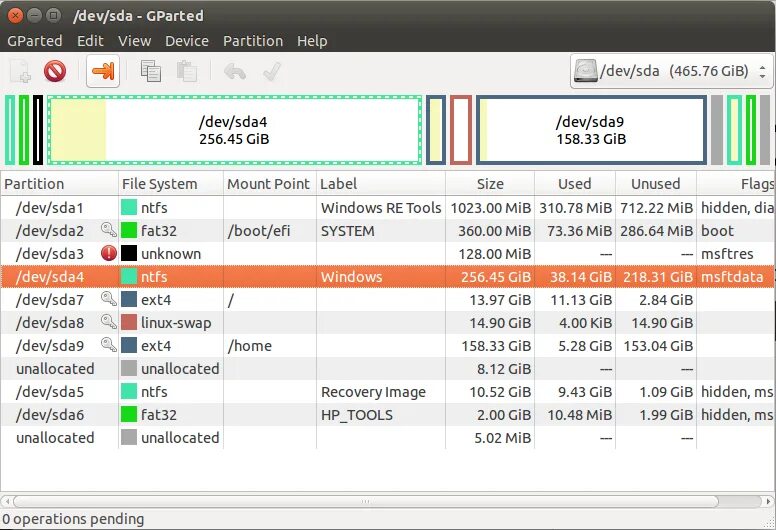776x530 pixels.
Task: Click the orange Resize/Move toolbar icon
Action: 103,71
